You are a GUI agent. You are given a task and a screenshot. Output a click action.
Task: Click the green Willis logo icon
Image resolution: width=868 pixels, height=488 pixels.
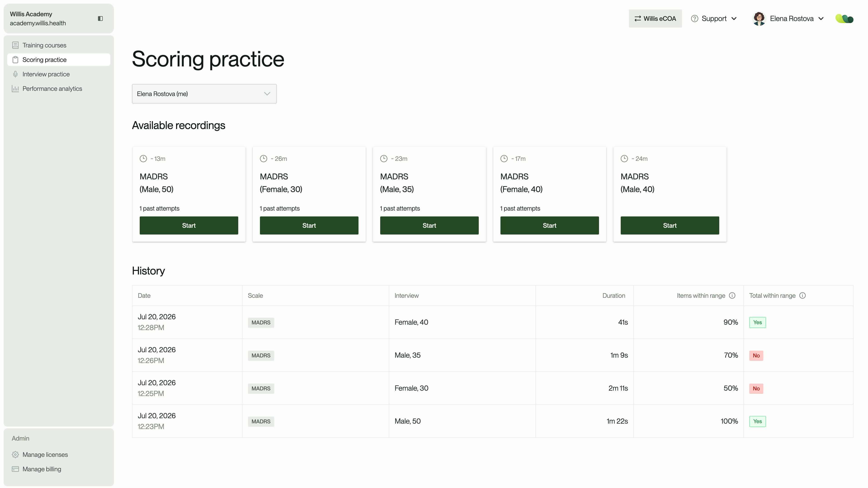(x=844, y=19)
